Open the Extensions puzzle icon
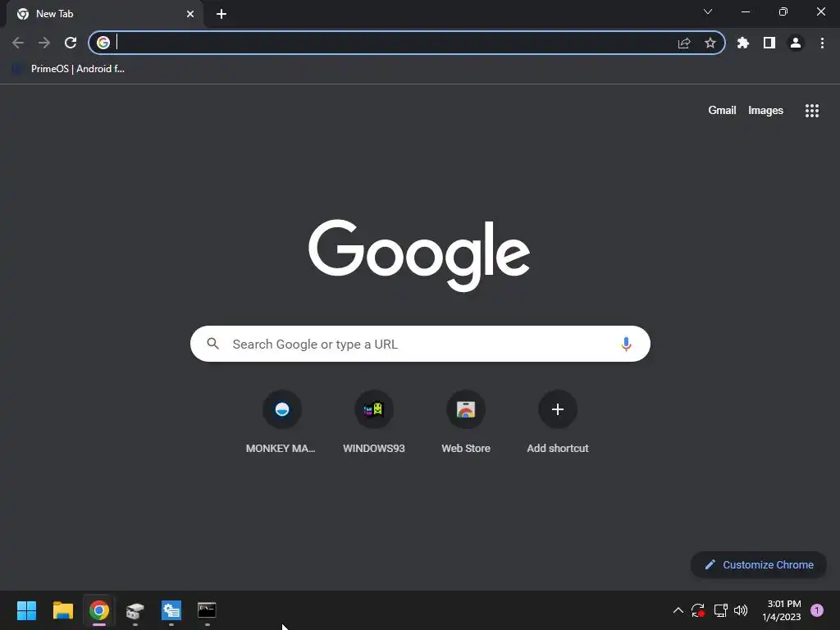 743,43
